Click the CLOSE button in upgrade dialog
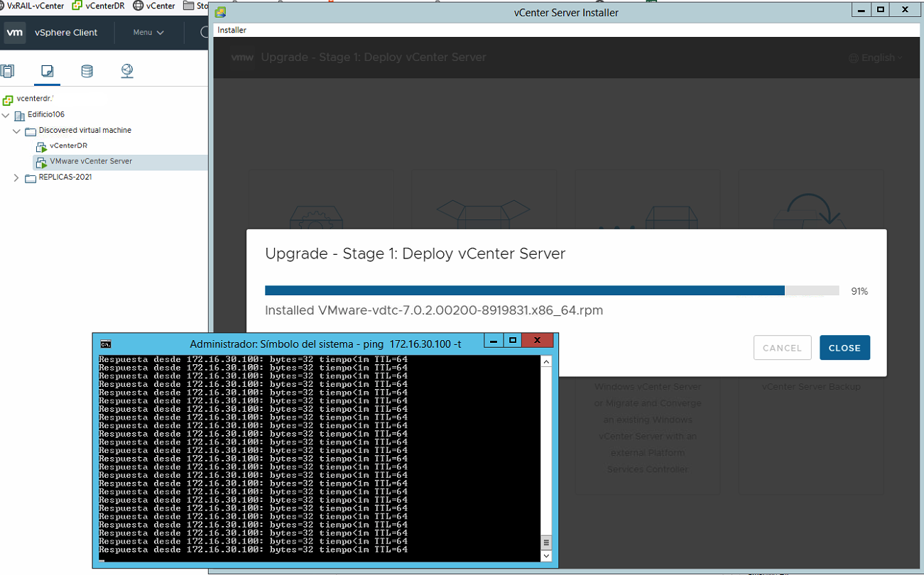The image size is (924, 575). 844,348
